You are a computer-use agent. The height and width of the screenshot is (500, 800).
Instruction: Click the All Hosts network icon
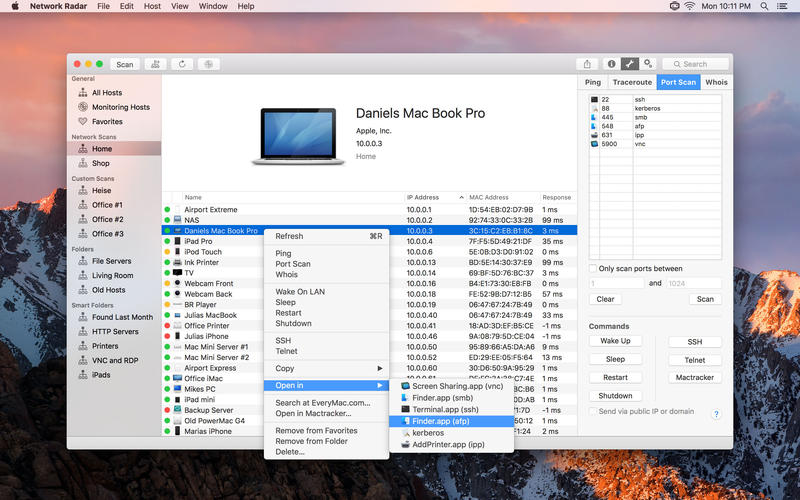click(83, 93)
